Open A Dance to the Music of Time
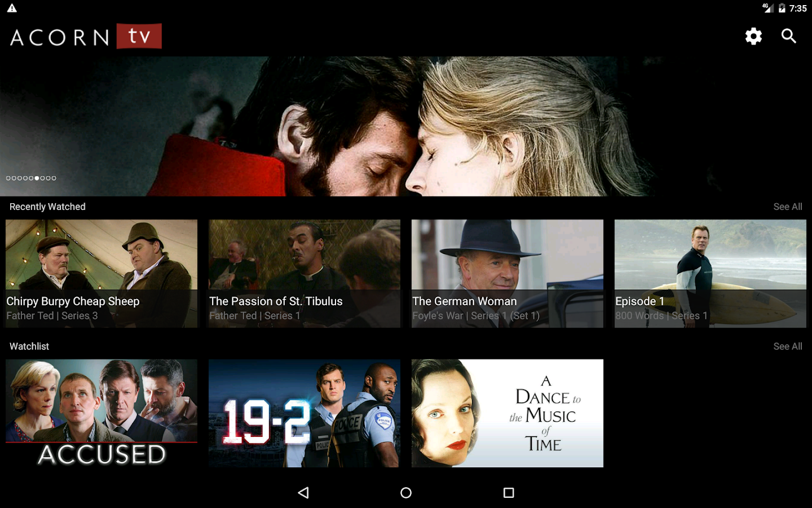812x508 pixels. [x=507, y=413]
